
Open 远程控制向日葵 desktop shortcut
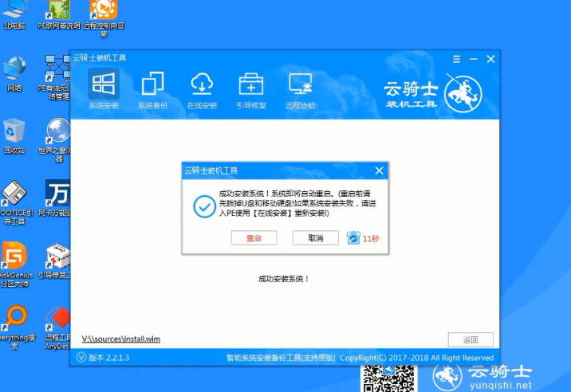click(x=104, y=19)
